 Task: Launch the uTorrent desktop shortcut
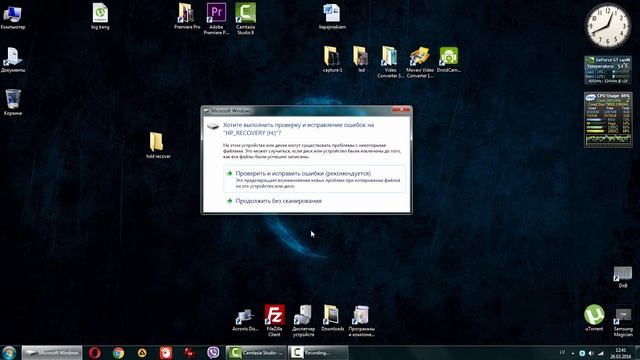(594, 318)
